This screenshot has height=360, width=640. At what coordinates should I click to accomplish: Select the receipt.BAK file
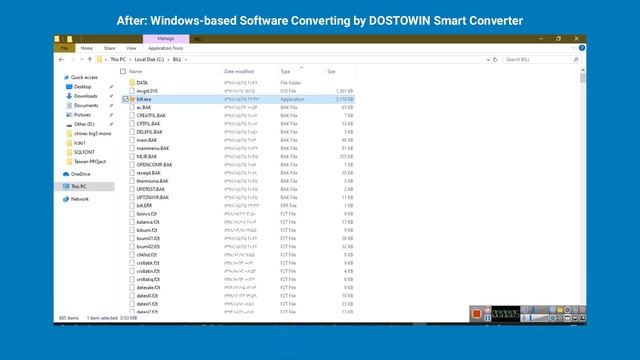click(149, 173)
